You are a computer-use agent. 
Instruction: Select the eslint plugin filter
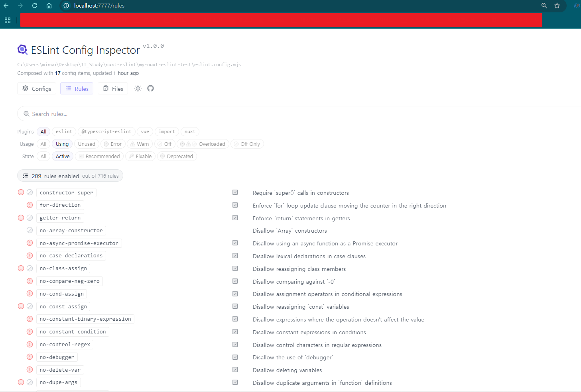tap(64, 131)
